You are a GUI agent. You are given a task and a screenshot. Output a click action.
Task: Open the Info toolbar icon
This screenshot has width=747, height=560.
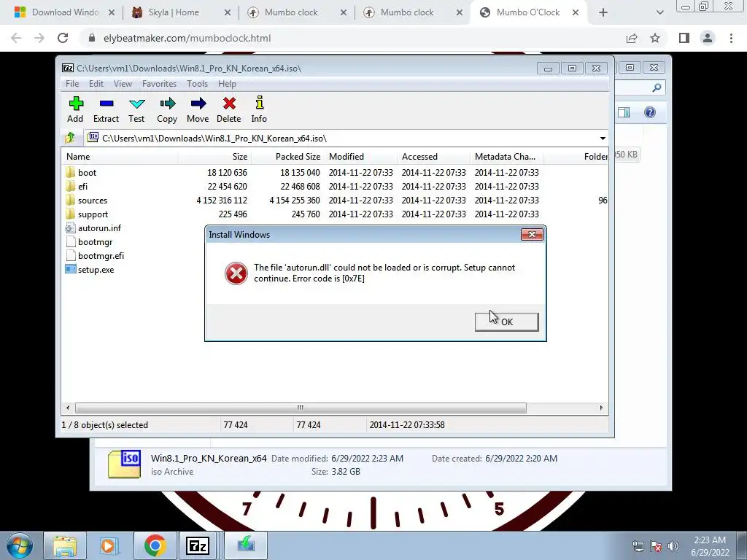coord(259,110)
